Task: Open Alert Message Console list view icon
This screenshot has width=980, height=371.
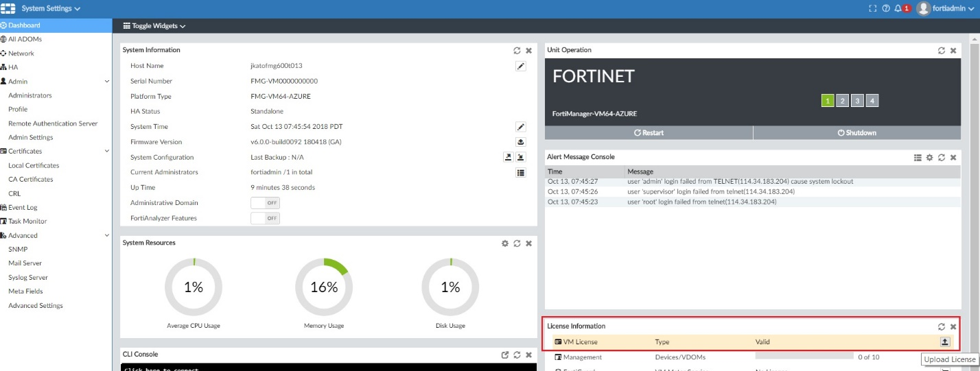Action: pos(918,157)
